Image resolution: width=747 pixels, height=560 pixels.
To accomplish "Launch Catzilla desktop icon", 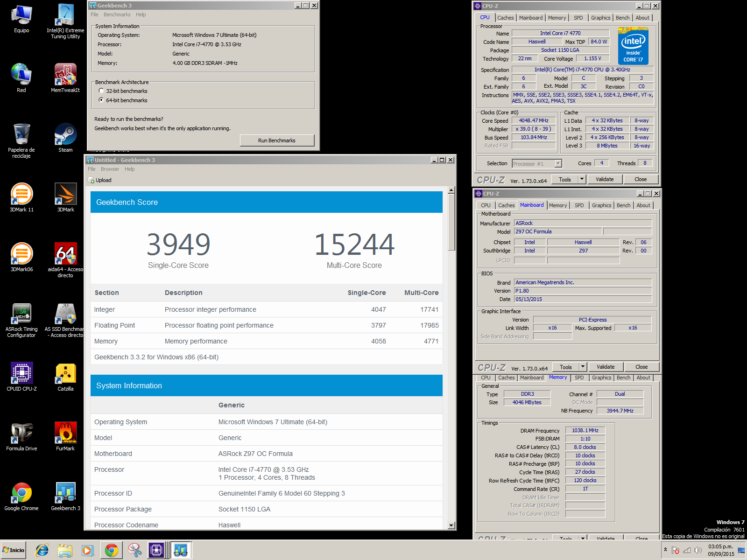I will (x=65, y=377).
